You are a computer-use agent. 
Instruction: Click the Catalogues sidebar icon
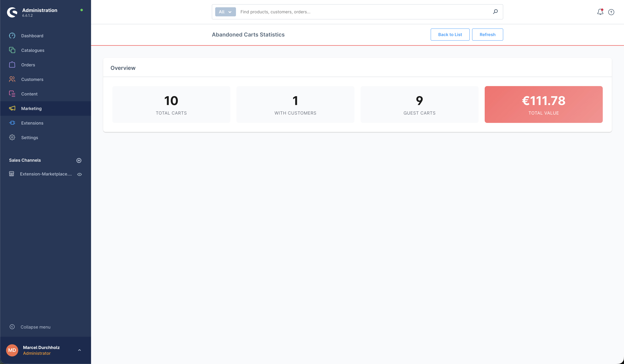(x=12, y=50)
